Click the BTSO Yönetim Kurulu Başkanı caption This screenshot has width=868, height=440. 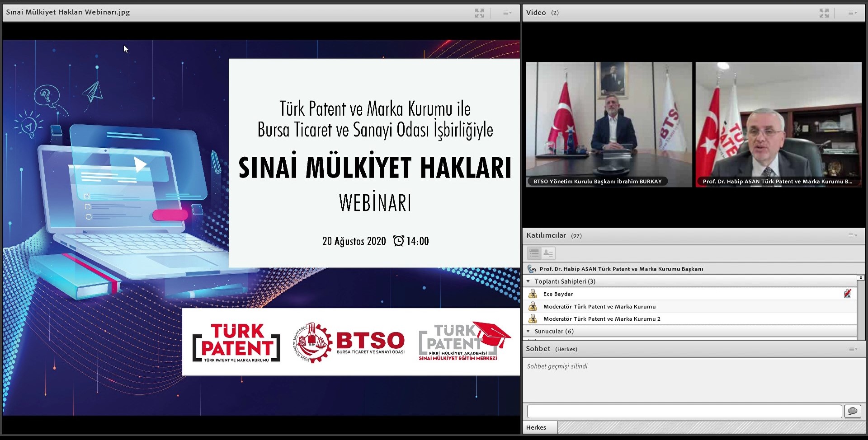coord(598,182)
